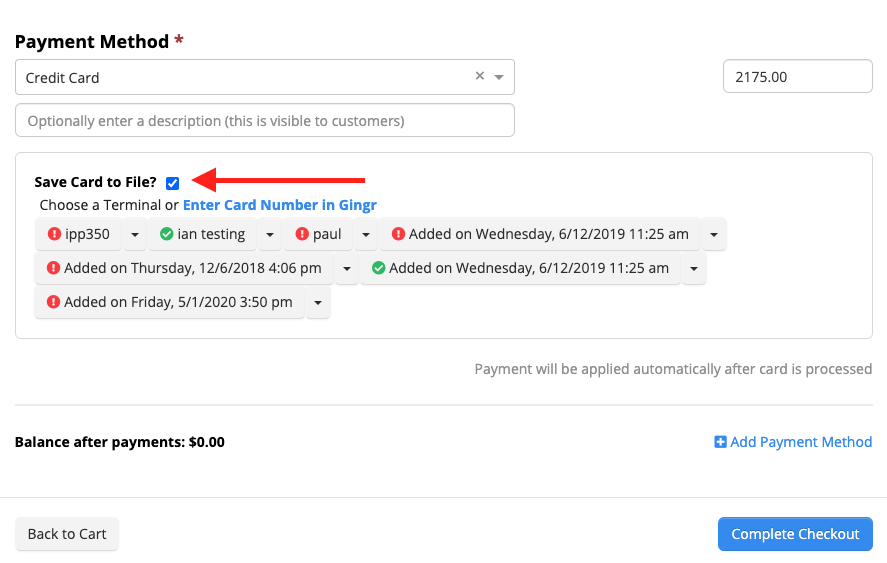Expand dropdown for Friday 5/1/2020 terminal
Screen dimensions: 887x563
318,302
